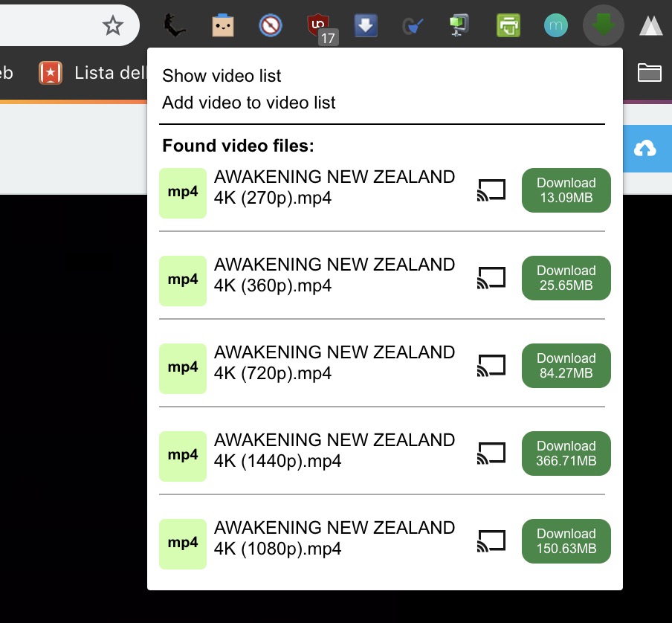Image resolution: width=672 pixels, height=623 pixels.
Task: Click the blue download arrow extension
Action: pyautogui.click(x=365, y=26)
